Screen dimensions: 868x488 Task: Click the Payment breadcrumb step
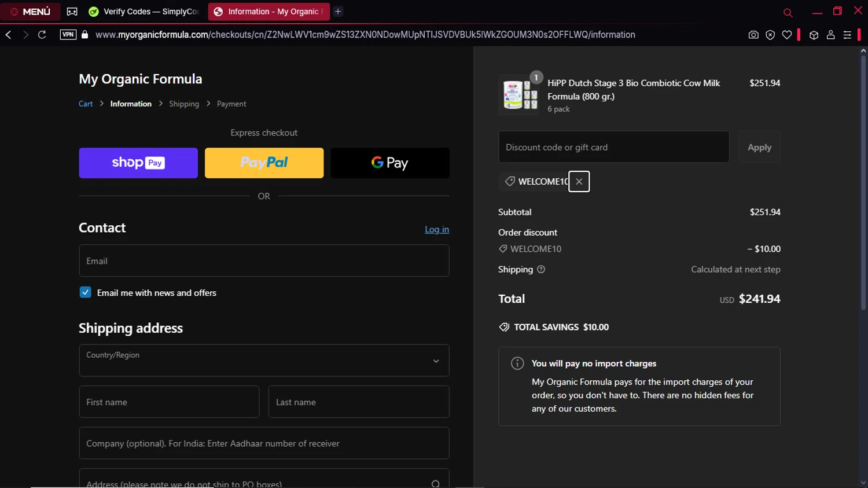tap(231, 104)
